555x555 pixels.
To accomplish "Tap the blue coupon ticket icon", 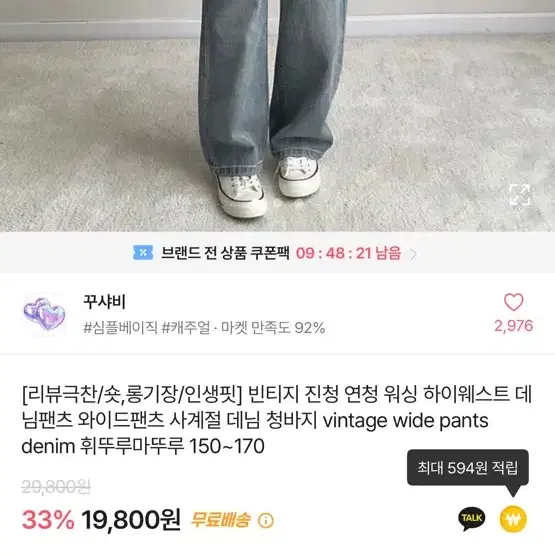I will (x=143, y=253).
